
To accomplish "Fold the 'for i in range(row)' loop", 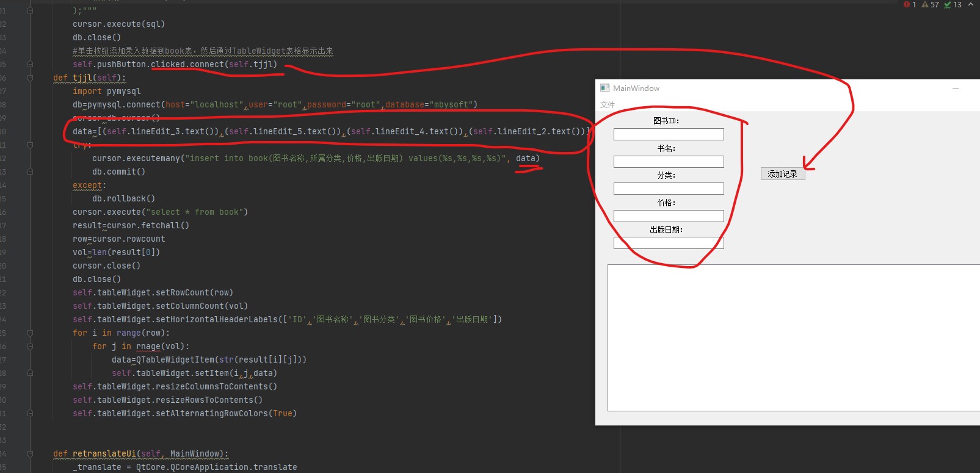I will coord(30,333).
